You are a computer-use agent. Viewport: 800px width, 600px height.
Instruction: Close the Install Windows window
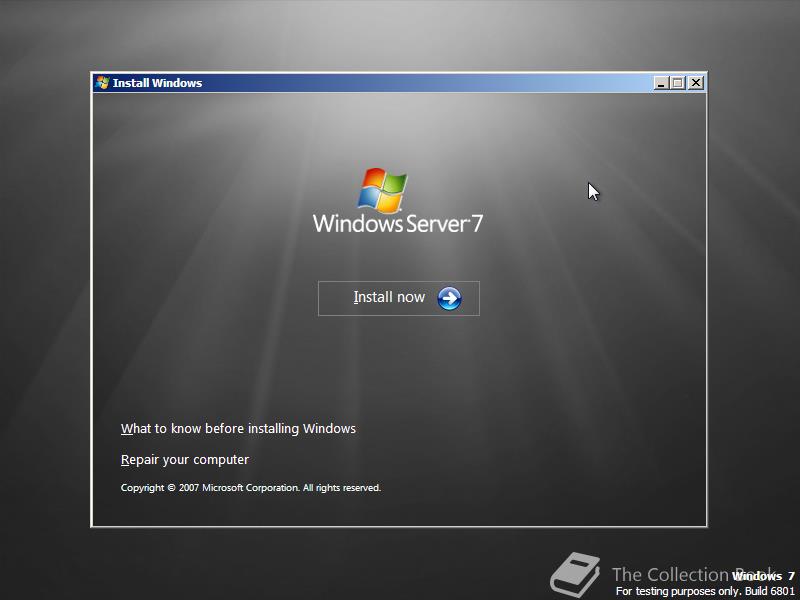pos(696,83)
